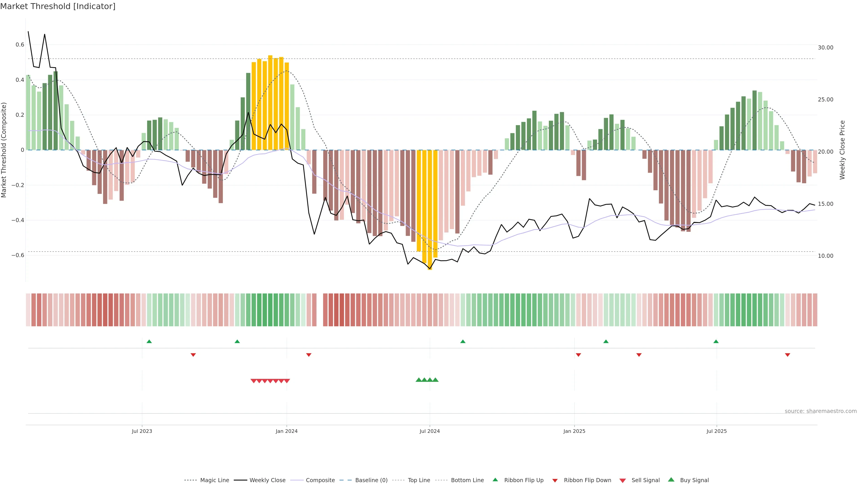Click the earliest green Ribbon Flip Up marker
This screenshot has height=488, width=868.
(x=149, y=342)
